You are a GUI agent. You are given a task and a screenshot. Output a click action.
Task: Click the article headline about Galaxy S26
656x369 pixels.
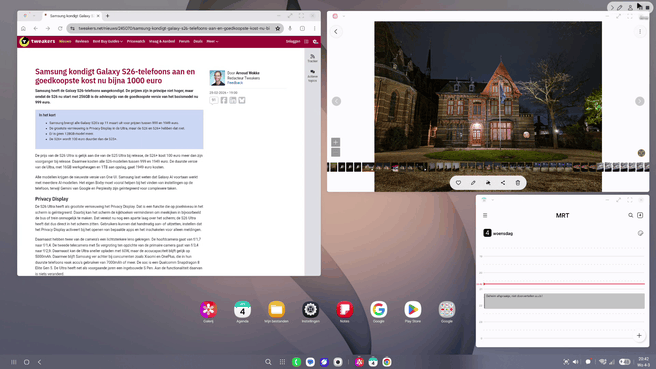click(115, 76)
